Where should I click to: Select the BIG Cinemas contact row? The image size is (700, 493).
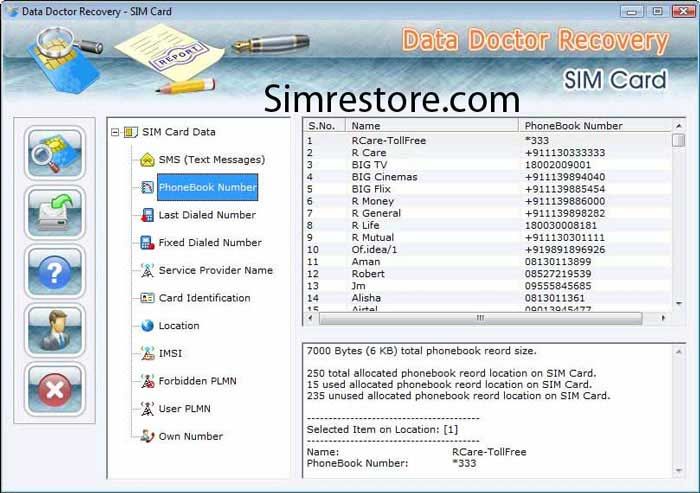[488, 177]
